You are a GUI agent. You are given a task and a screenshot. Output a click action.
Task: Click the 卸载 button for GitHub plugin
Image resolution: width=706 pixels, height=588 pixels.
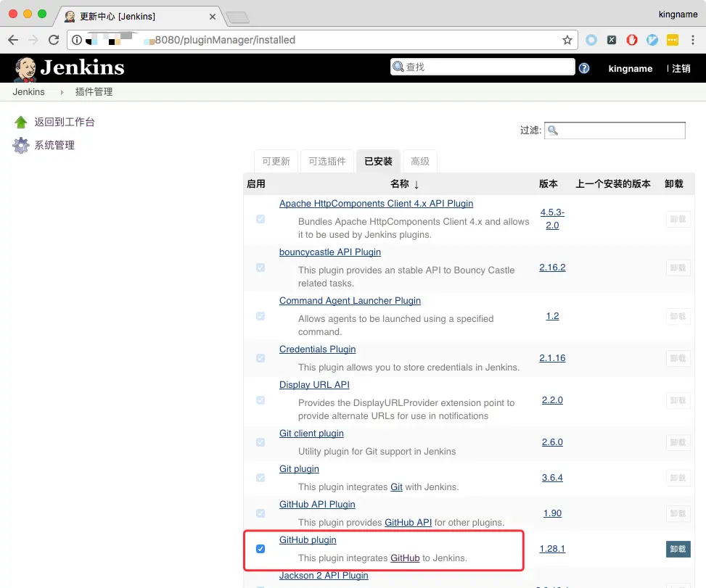pos(678,549)
